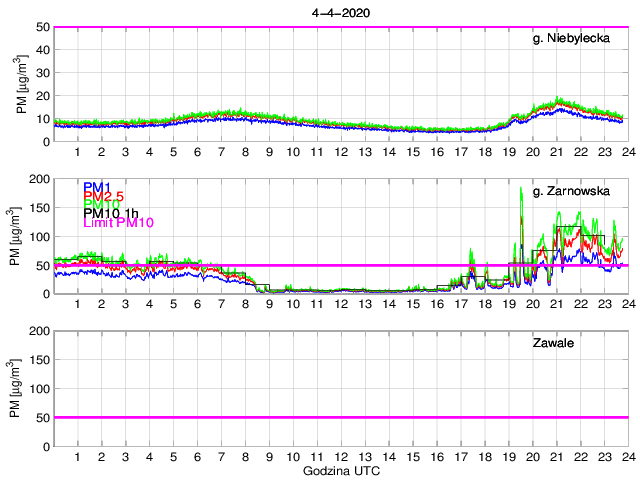The height and width of the screenshot is (480, 640).
Task: Click the red PM2.5 legend entry
Action: pos(104,196)
